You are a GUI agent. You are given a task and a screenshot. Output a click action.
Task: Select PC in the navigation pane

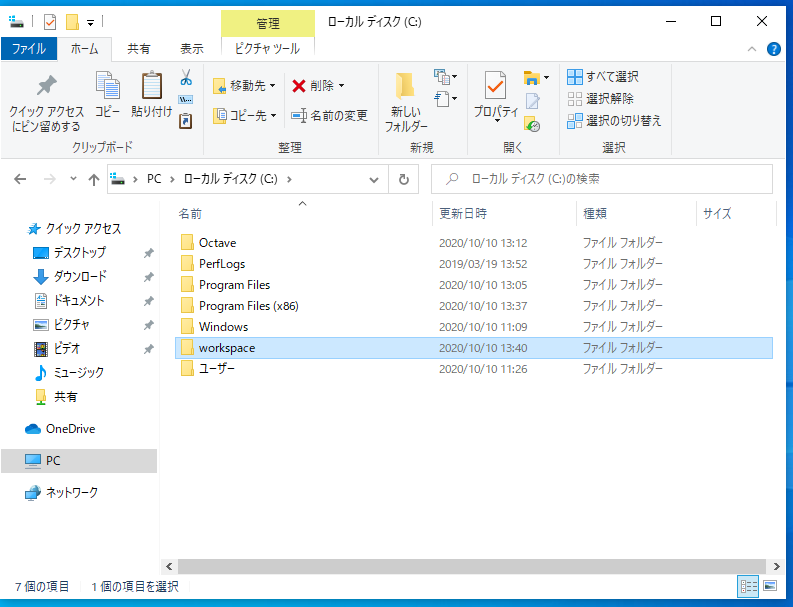coord(79,461)
